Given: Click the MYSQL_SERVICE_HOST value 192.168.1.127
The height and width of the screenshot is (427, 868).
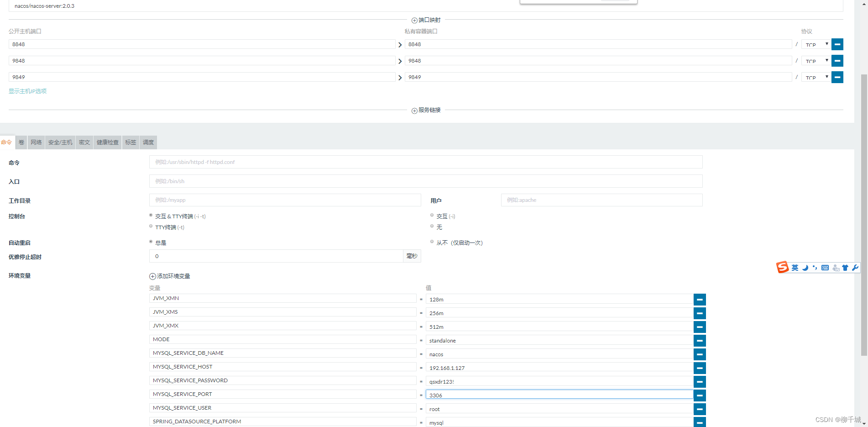Looking at the screenshot, I should coord(559,368).
